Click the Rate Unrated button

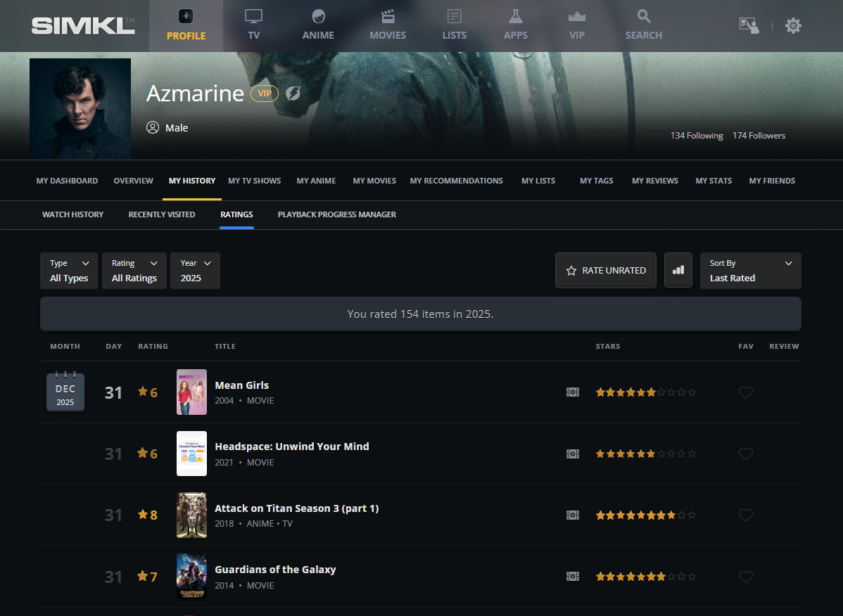point(605,271)
